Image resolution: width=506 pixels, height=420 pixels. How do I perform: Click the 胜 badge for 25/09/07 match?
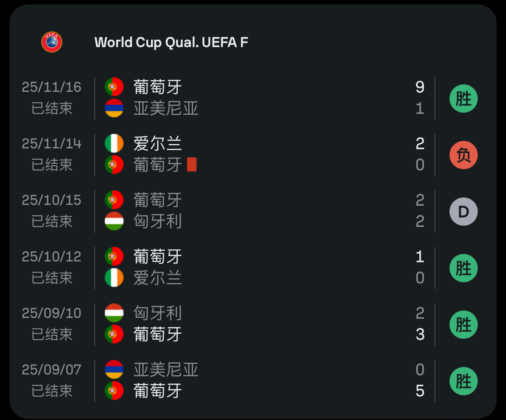[x=463, y=381]
